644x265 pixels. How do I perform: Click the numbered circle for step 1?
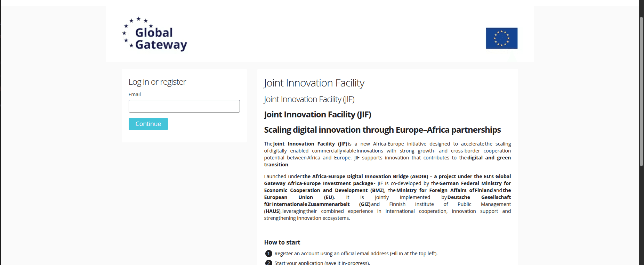tap(268, 254)
